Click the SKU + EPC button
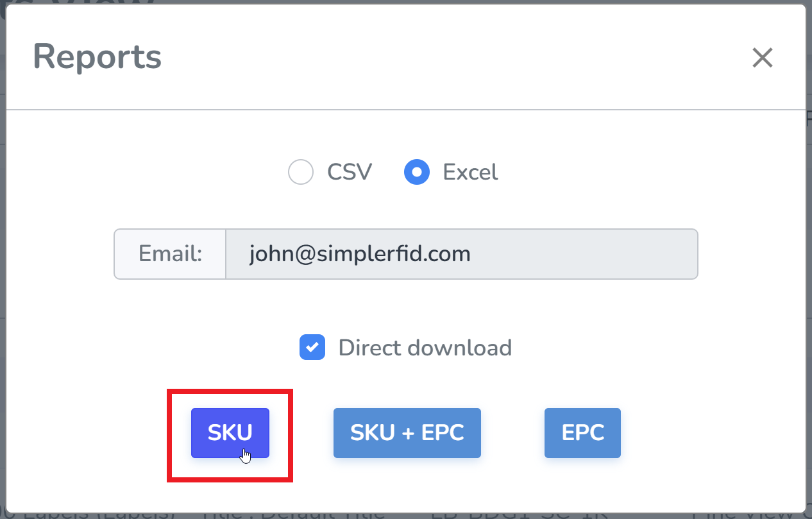Screen dimensions: 812x519 pos(407,433)
